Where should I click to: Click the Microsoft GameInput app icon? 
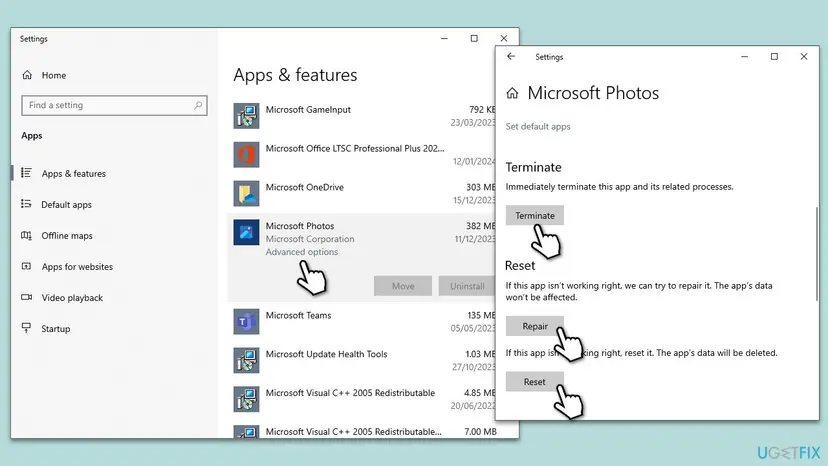tap(246, 116)
